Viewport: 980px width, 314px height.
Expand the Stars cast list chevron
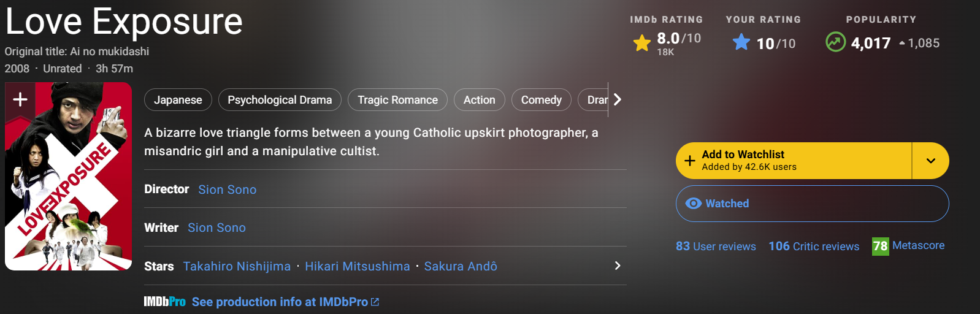pos(617,266)
